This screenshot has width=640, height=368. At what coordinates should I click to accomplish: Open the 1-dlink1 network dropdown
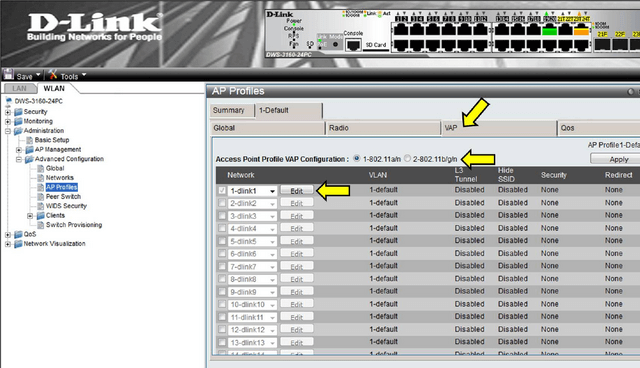[272, 191]
